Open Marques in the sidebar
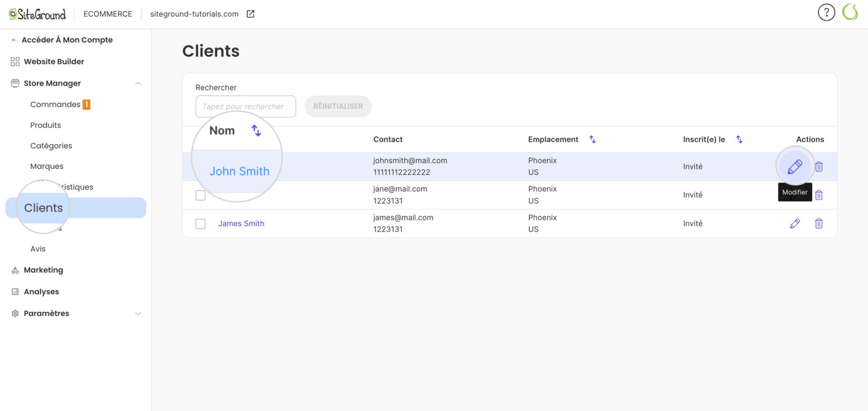Screen dimensions: 868x411 47,166
